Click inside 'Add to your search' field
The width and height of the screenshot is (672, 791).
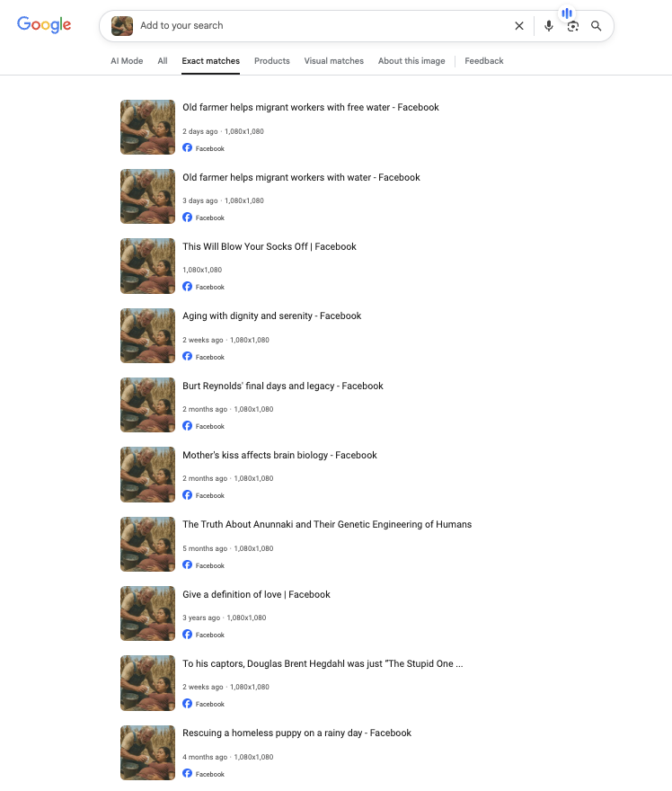(323, 26)
